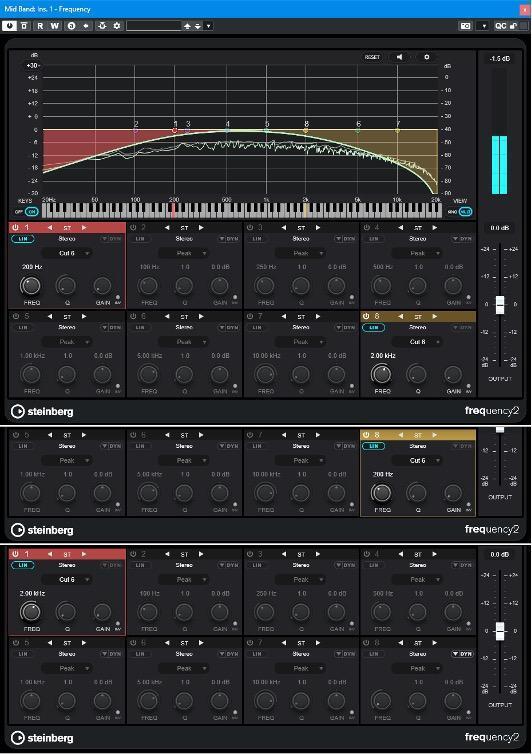The height and width of the screenshot is (754, 532).
Task: Select band node 2 on the EQ curve
Action: click(x=136, y=130)
